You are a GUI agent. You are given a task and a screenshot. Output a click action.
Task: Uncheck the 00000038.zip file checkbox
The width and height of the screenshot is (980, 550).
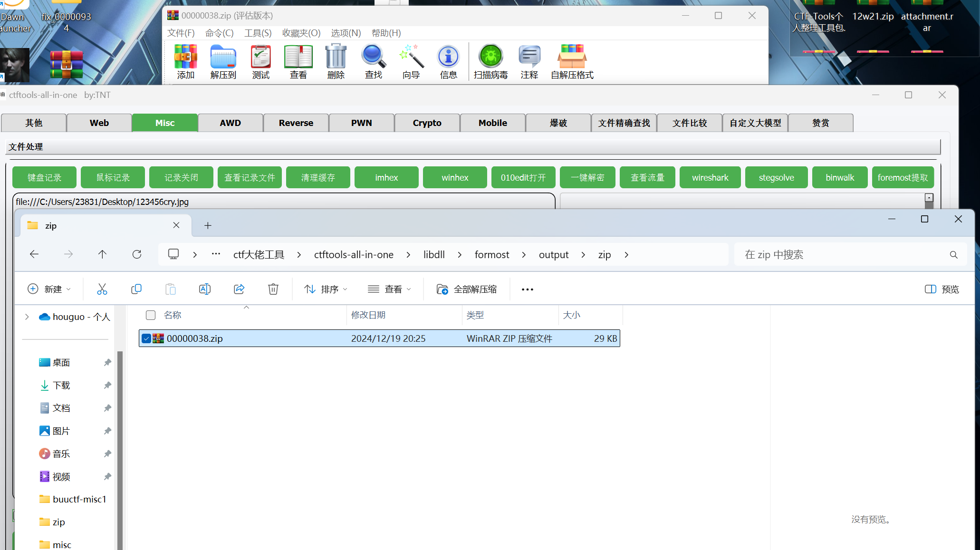146,338
